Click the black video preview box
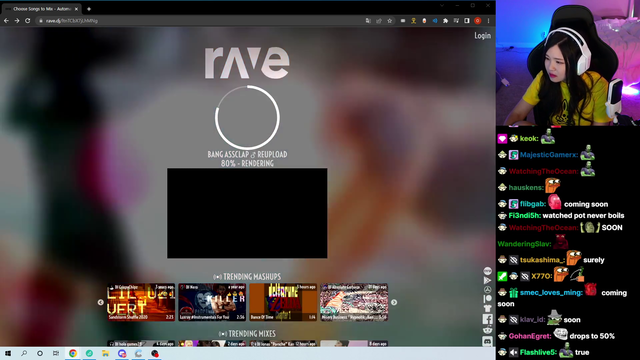 pos(247,213)
